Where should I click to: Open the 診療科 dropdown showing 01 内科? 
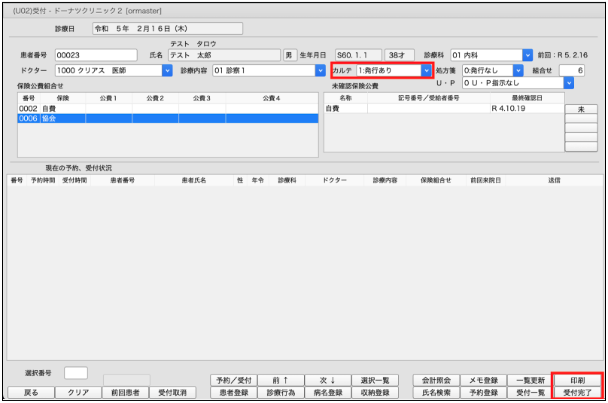point(527,55)
